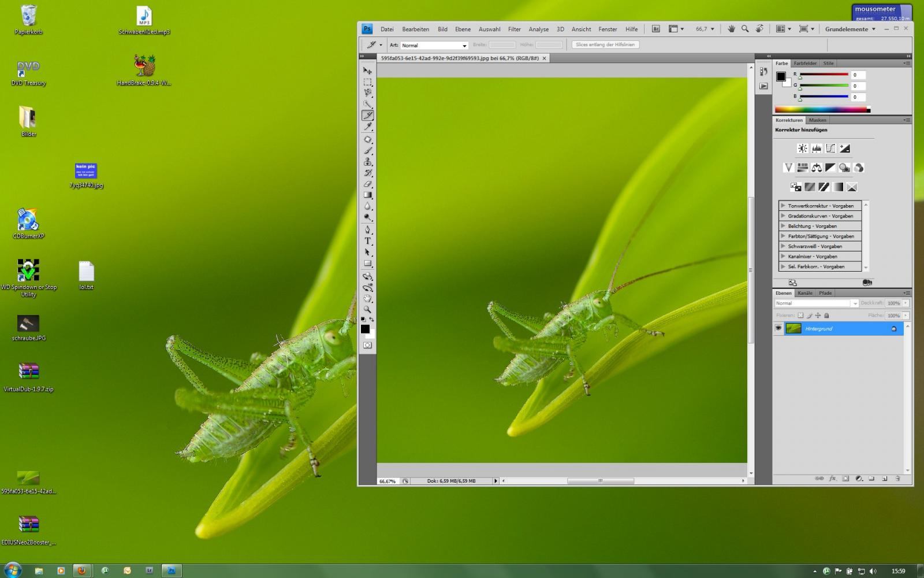Image resolution: width=924 pixels, height=578 pixels.
Task: Toggle Quick Mask mode in toolbox
Action: pos(367,345)
